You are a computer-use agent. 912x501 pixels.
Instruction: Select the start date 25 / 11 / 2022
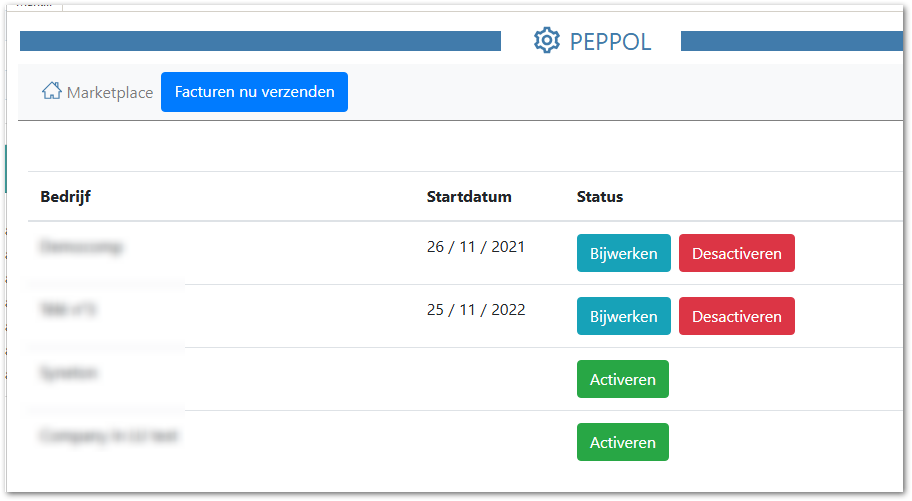point(475,310)
